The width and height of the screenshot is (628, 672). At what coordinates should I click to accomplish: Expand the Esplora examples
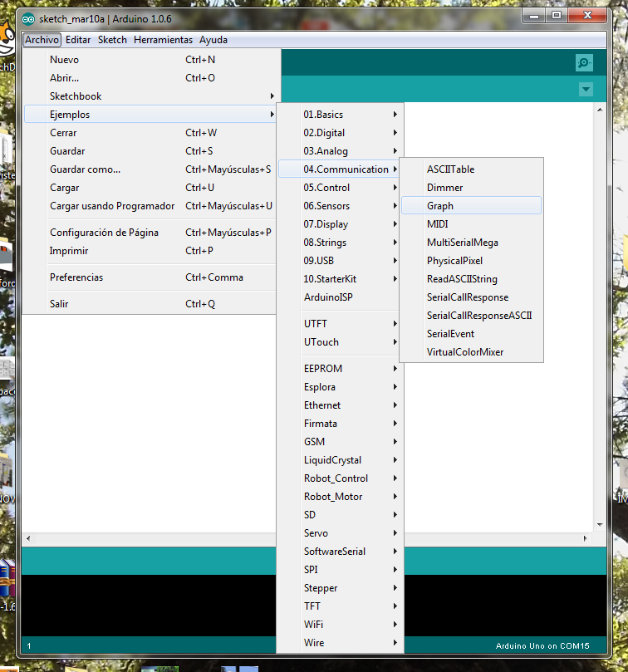pos(340,387)
